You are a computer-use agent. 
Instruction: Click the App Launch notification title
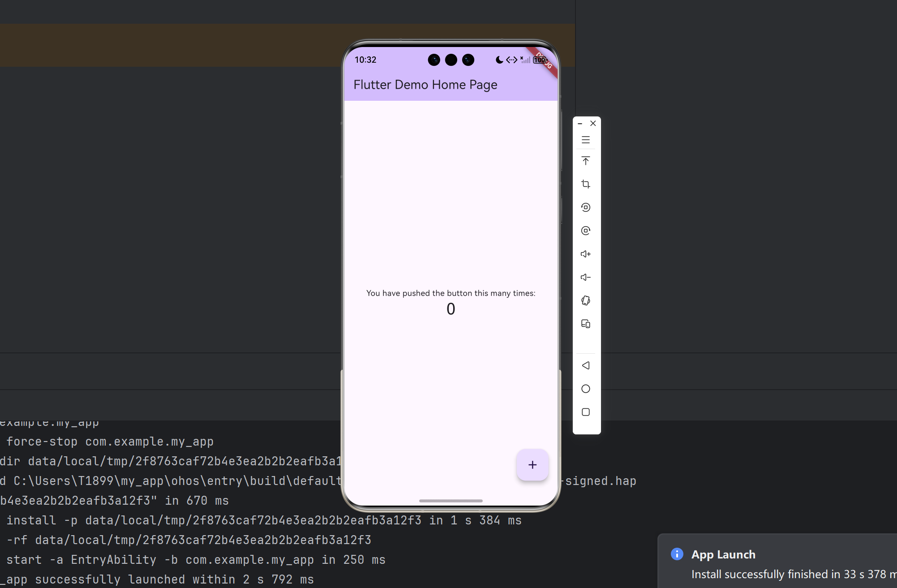723,554
